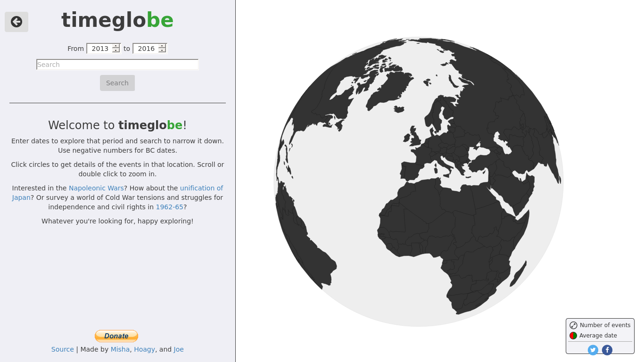Follow the unification of Japan link
The image size is (644, 362).
click(201, 188)
